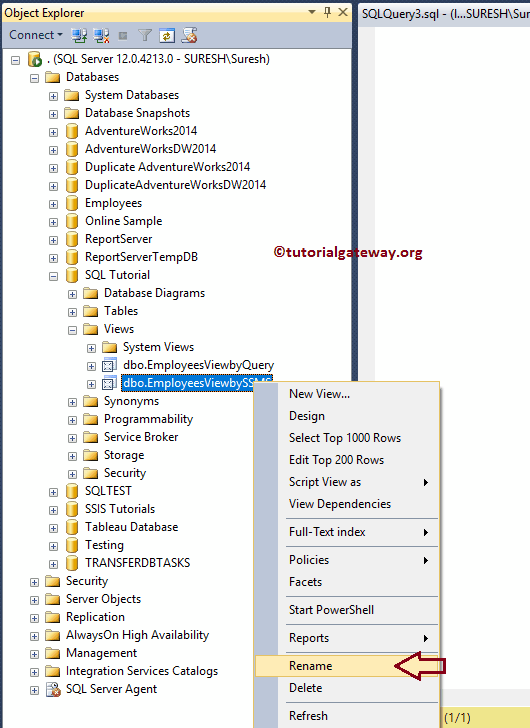Click the dbo.EmployeesViewbyQuery view icon
Viewport: 530px width, 728px height.
(x=109, y=365)
